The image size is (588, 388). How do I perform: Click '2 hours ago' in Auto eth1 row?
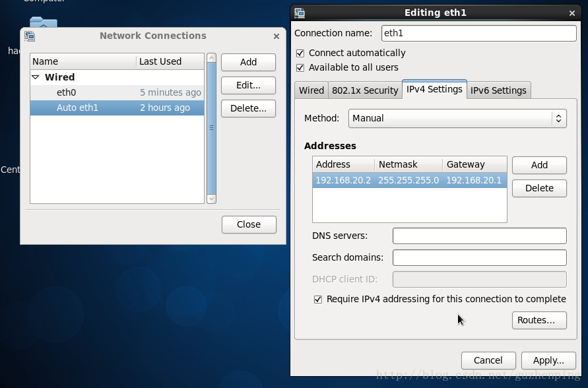tap(165, 108)
